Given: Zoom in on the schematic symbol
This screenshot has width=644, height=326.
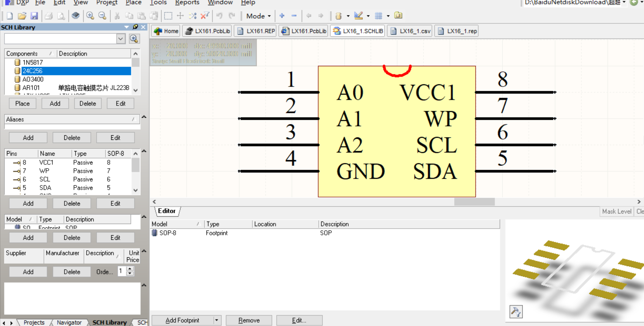Looking at the screenshot, I should click(90, 16).
